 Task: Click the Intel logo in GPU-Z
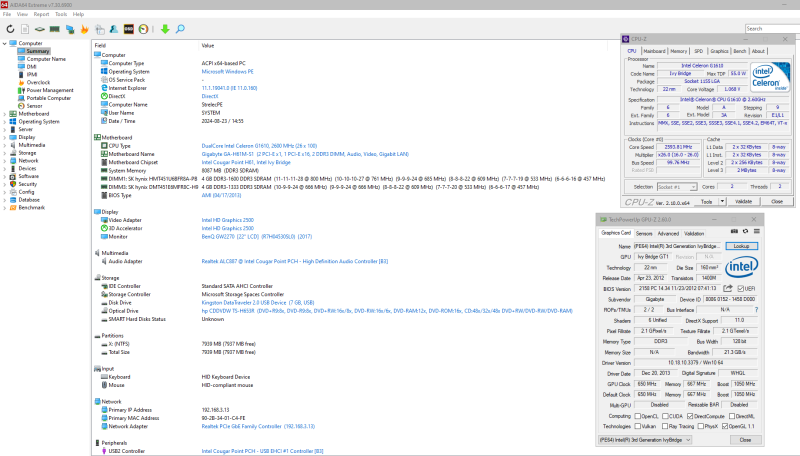tap(742, 267)
